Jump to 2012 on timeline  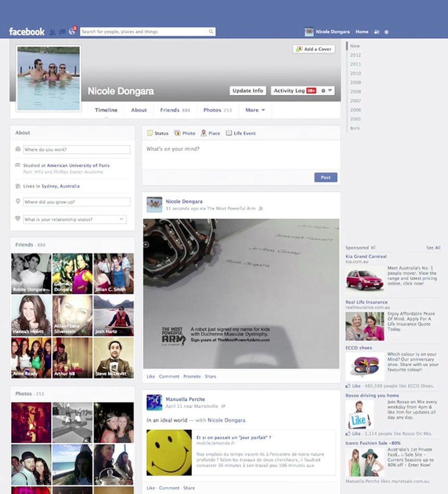(355, 55)
